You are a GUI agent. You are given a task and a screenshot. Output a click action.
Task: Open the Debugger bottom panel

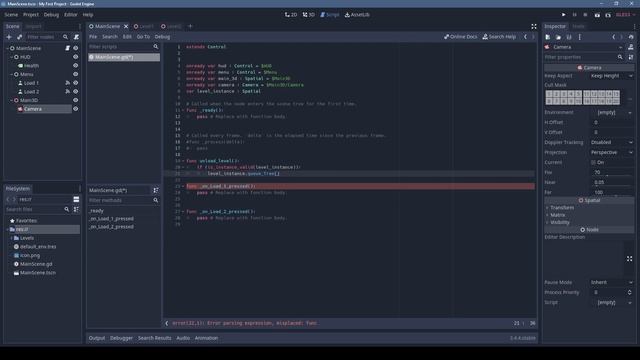pos(121,338)
